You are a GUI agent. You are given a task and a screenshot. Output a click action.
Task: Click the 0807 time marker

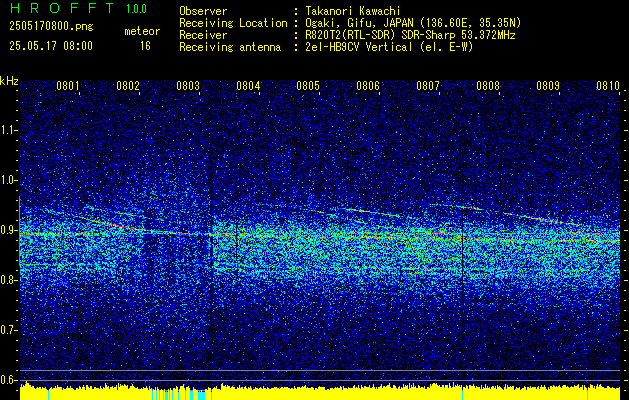coord(428,86)
